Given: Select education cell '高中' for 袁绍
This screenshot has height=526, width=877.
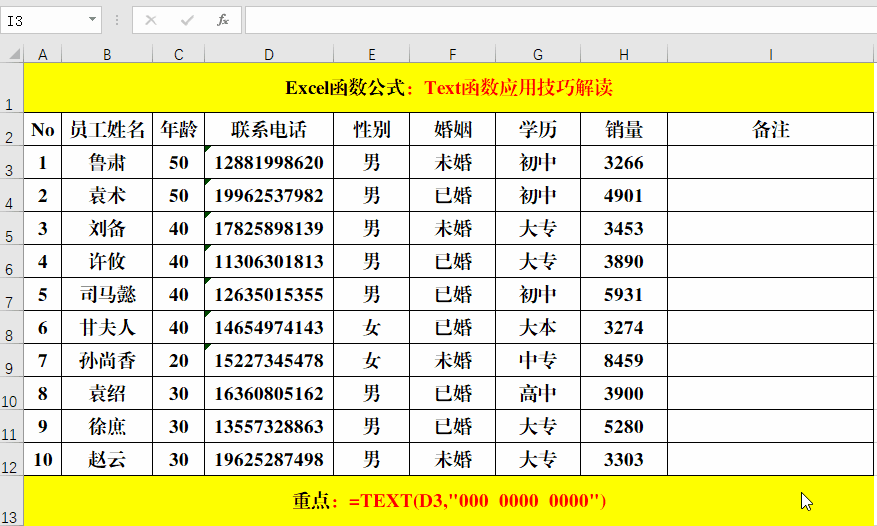Looking at the screenshot, I should click(x=538, y=393).
